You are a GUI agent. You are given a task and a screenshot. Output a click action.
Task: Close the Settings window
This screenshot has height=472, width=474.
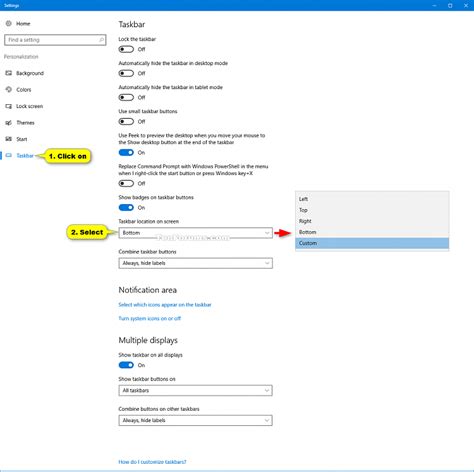point(466,5)
